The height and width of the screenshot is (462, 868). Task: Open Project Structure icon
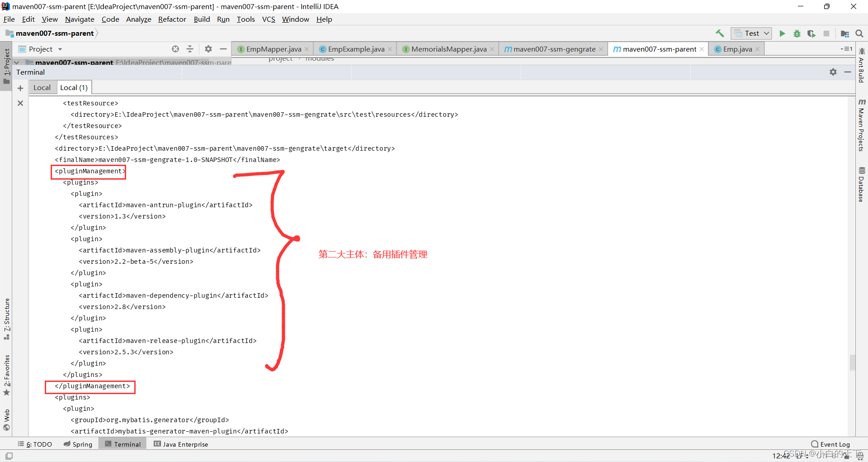pos(844,33)
